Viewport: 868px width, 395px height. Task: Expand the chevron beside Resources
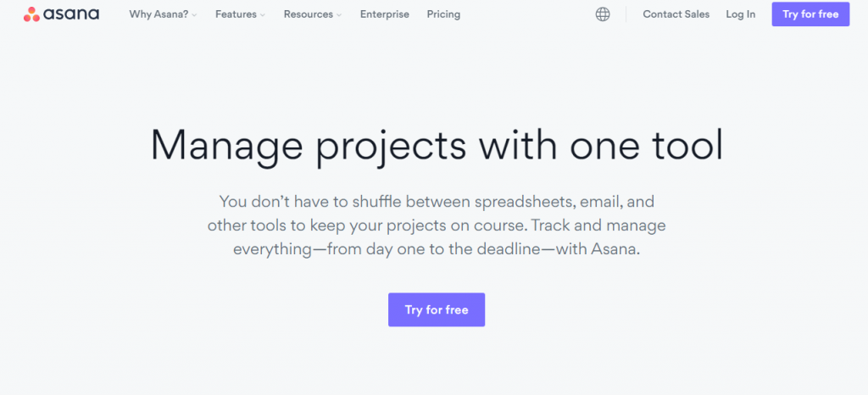coord(339,15)
